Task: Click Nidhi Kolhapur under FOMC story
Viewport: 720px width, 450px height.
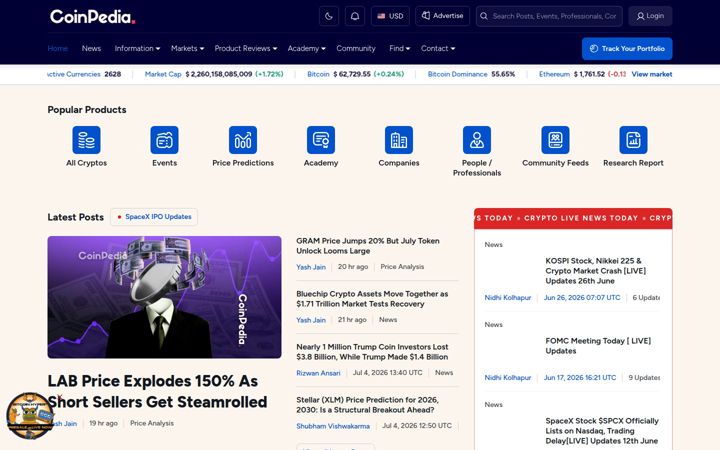Action: [x=508, y=377]
